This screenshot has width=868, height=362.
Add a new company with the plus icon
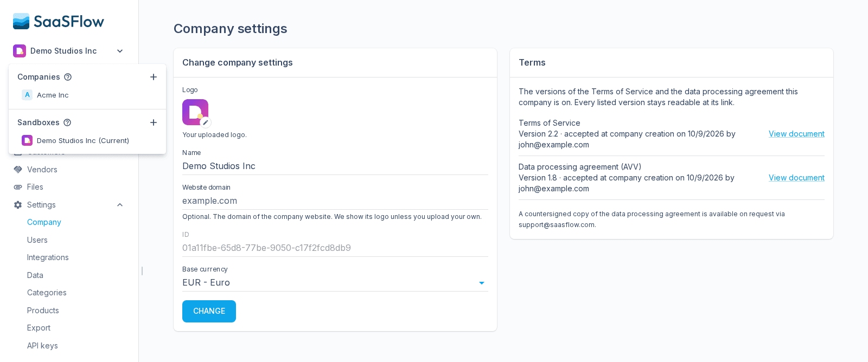[154, 77]
